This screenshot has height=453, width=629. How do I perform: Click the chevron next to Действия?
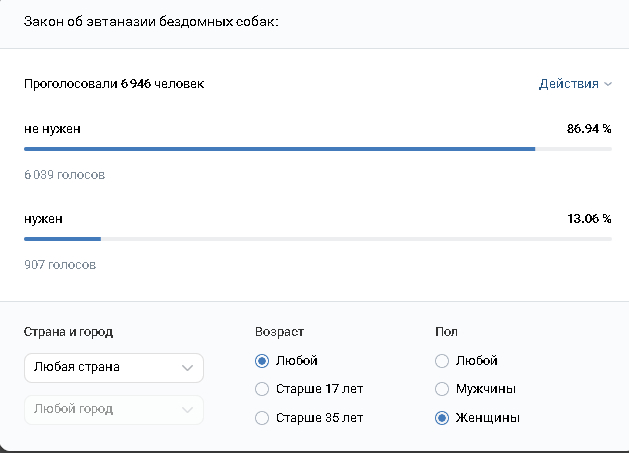click(608, 85)
